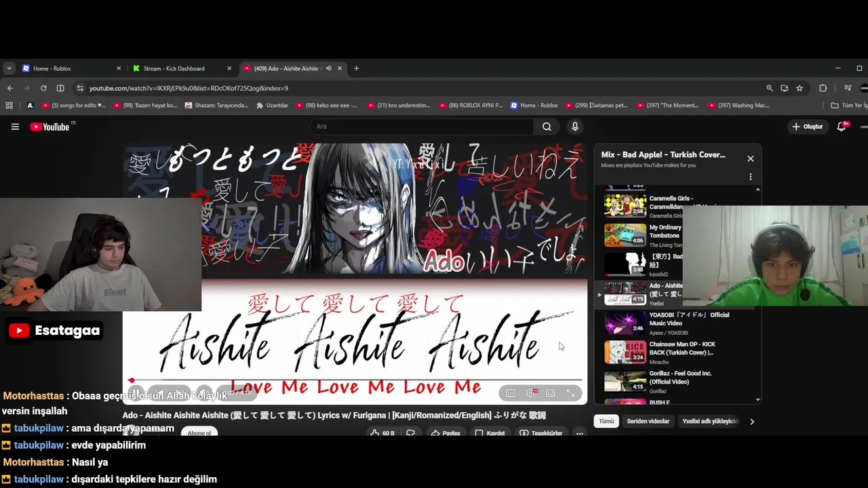868x488 pixels.
Task: Focus the YouTube Ara search field
Action: (422, 127)
